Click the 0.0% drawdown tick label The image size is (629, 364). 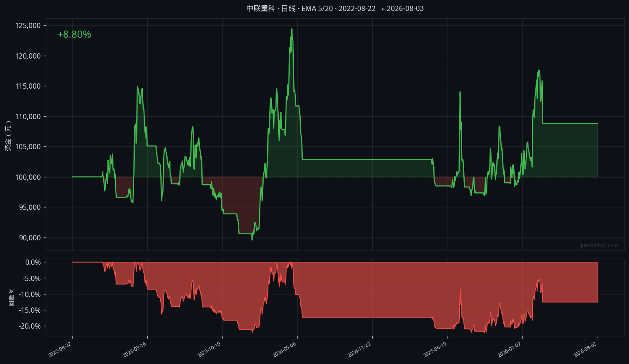33,262
